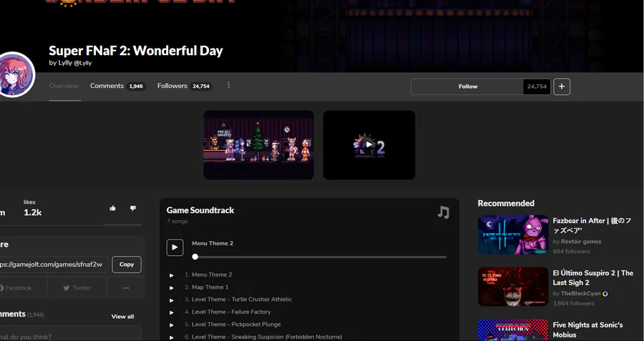Copy the game share URL
Image resolution: width=644 pixels, height=341 pixels.
pyautogui.click(x=127, y=265)
